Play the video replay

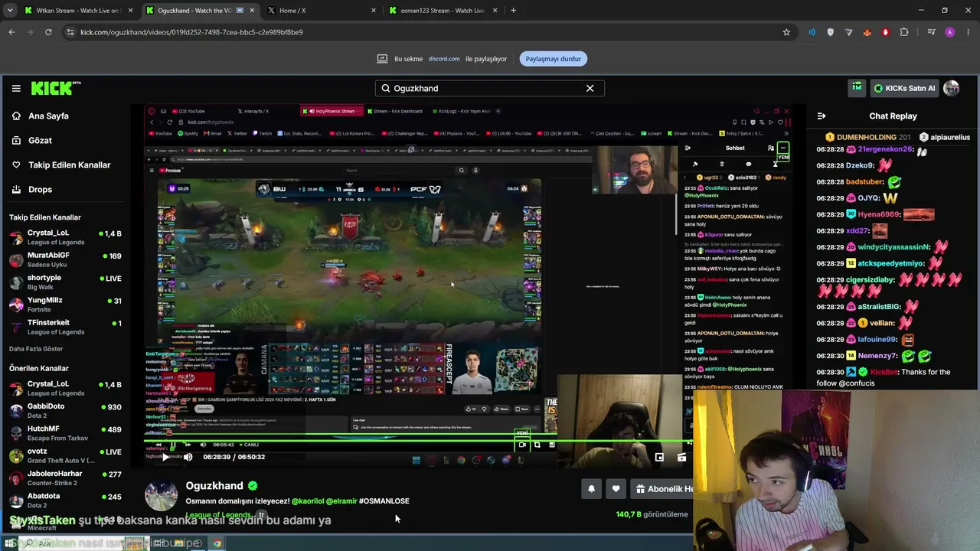tap(165, 457)
